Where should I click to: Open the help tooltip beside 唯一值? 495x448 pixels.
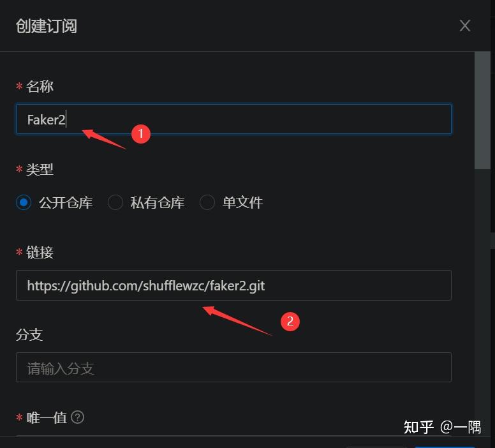[x=77, y=417]
